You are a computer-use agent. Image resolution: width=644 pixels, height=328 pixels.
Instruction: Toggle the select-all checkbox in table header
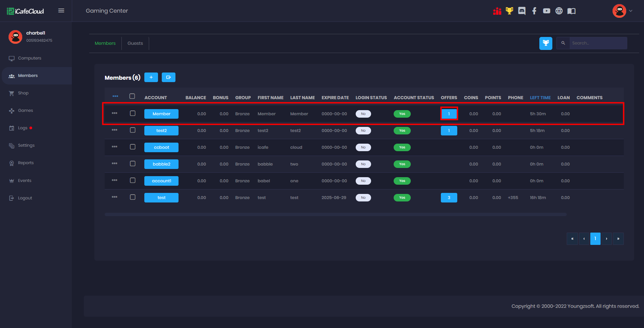coord(132,96)
